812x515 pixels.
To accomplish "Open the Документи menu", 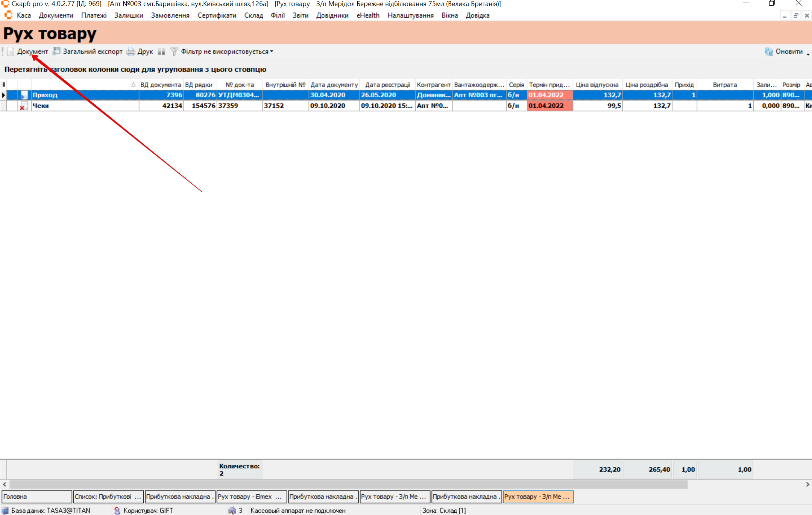I will click(56, 15).
